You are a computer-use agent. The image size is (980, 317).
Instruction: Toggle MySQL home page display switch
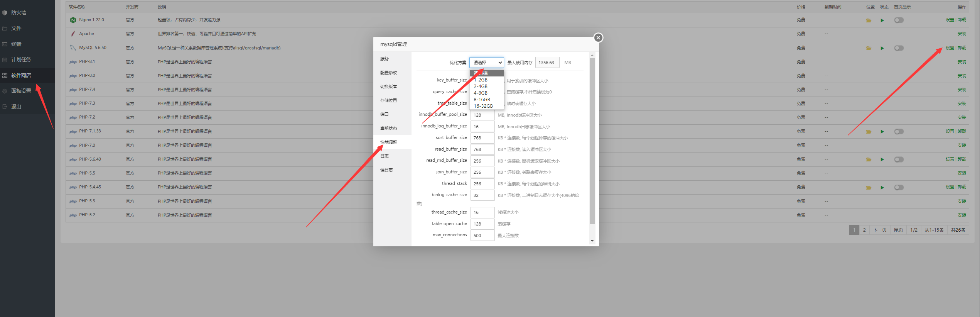(x=899, y=48)
